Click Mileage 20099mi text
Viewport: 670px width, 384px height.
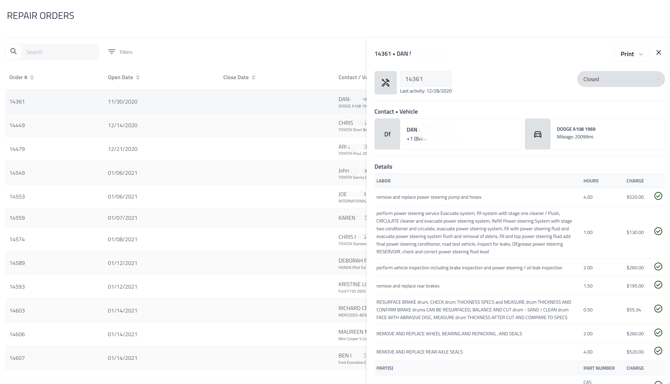click(575, 137)
